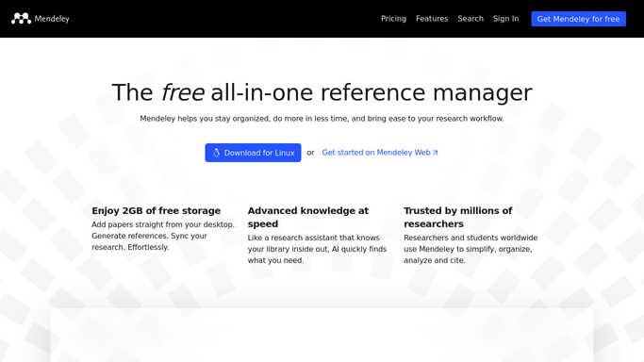Click text 'Add papers straight from your desktop'
The height and width of the screenshot is (362, 644).
(163, 224)
